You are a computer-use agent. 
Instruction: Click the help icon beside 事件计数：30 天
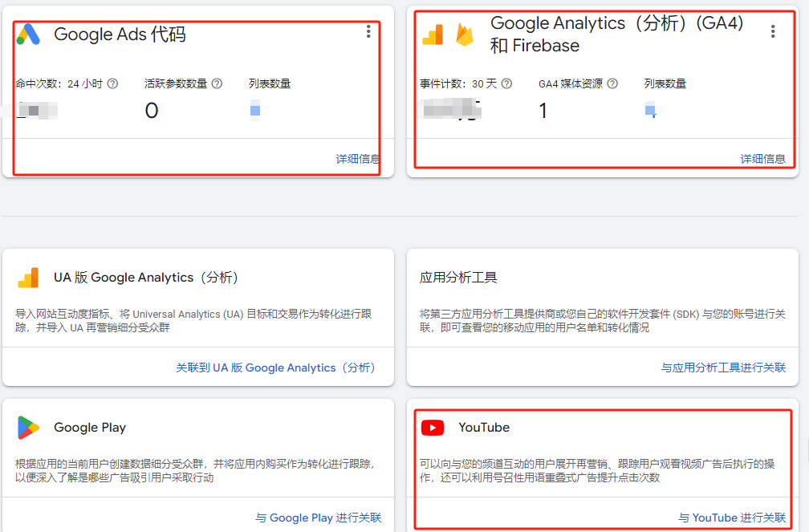click(506, 83)
